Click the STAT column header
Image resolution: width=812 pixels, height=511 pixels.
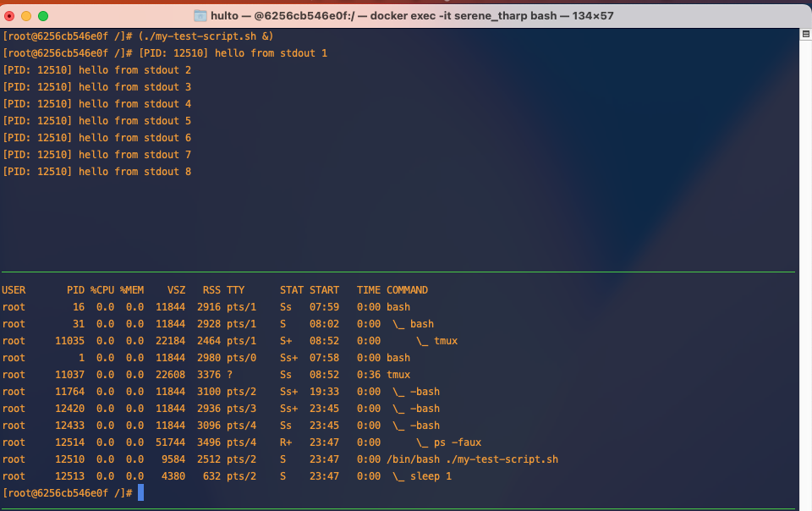click(x=292, y=290)
